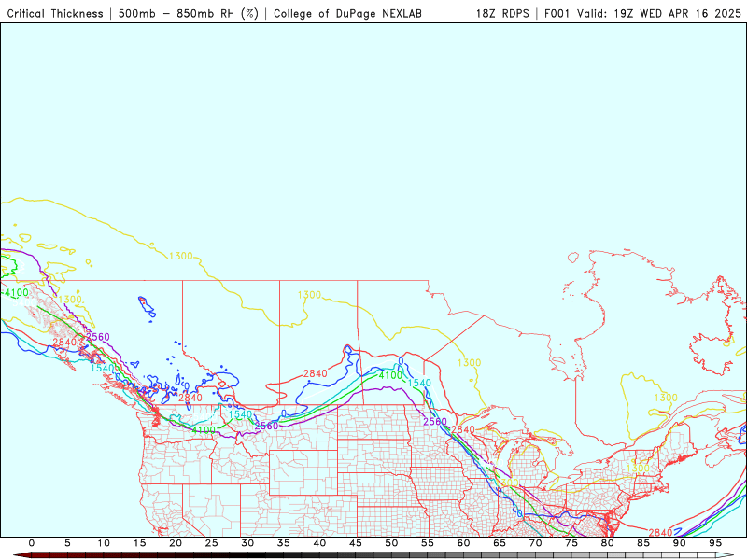The width and height of the screenshot is (747, 560).
Task: Click red "2840" label in central Manitoba
Action: click(x=316, y=374)
